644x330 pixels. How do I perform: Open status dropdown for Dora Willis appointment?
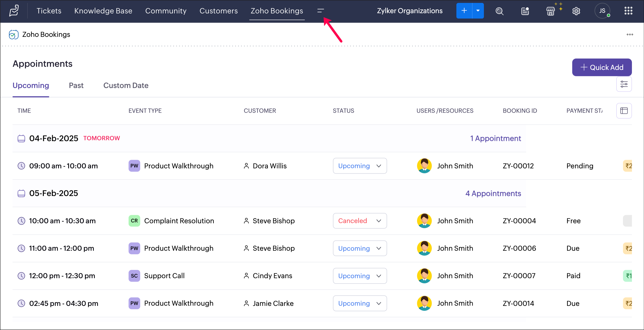[360, 166]
